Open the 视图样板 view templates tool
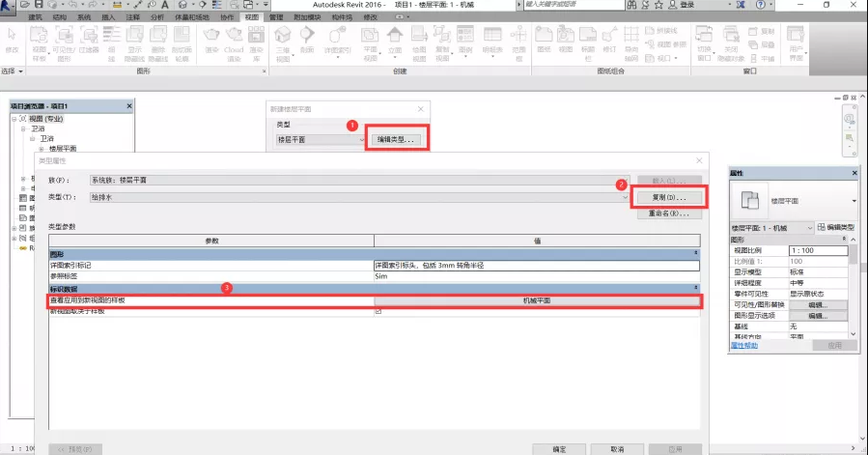This screenshot has width=868, height=455. coord(39,43)
